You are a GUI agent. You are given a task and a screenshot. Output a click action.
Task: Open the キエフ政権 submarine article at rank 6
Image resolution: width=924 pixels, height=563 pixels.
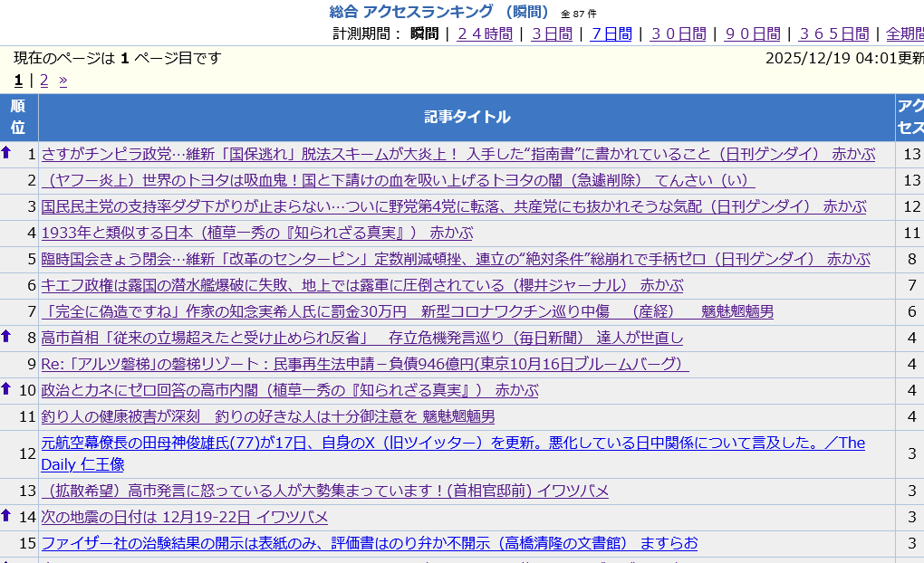(362, 285)
